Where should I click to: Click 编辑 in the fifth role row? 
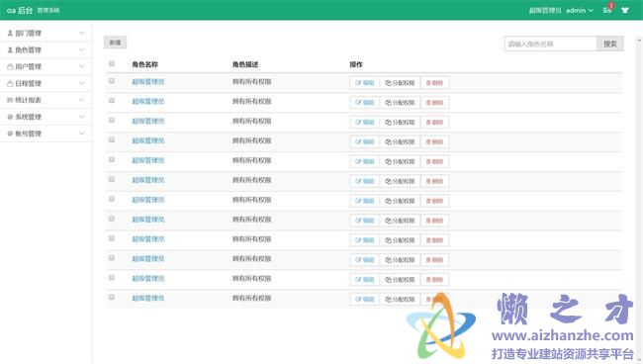(x=365, y=161)
